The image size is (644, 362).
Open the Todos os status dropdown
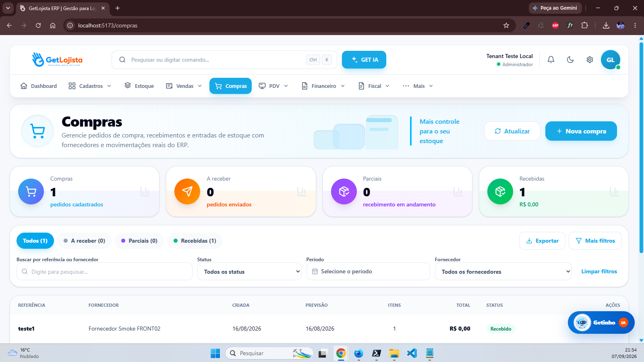coord(249,272)
